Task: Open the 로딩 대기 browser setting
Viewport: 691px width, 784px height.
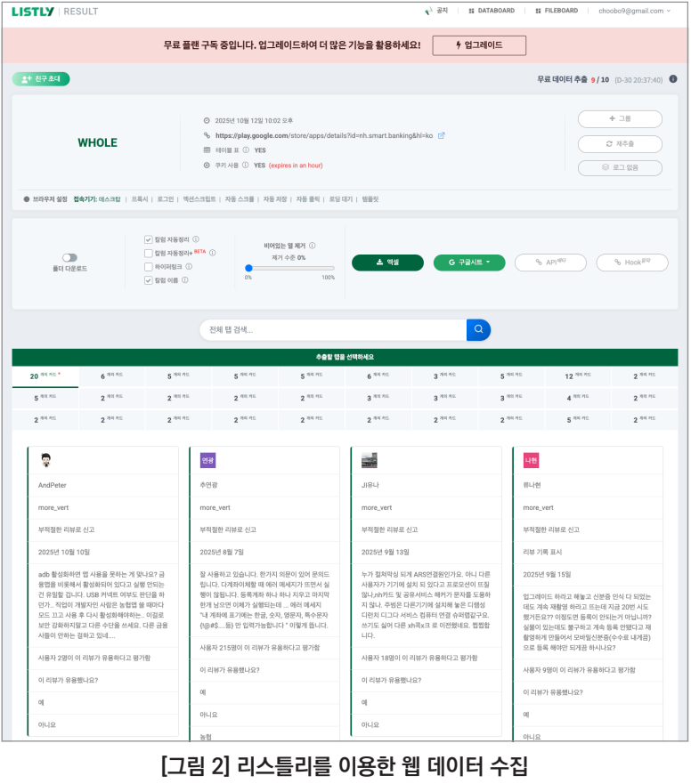Action: pos(341,199)
